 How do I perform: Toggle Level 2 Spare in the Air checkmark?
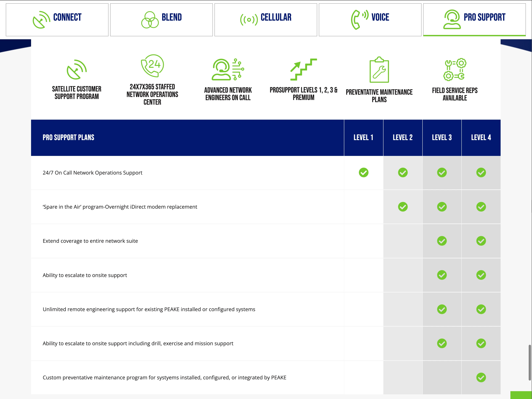(403, 207)
